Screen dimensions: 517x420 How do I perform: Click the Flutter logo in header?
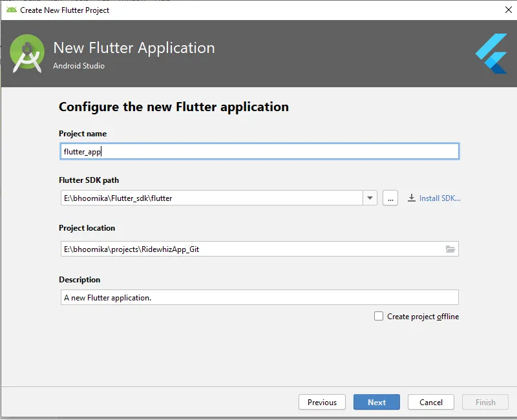tap(491, 54)
